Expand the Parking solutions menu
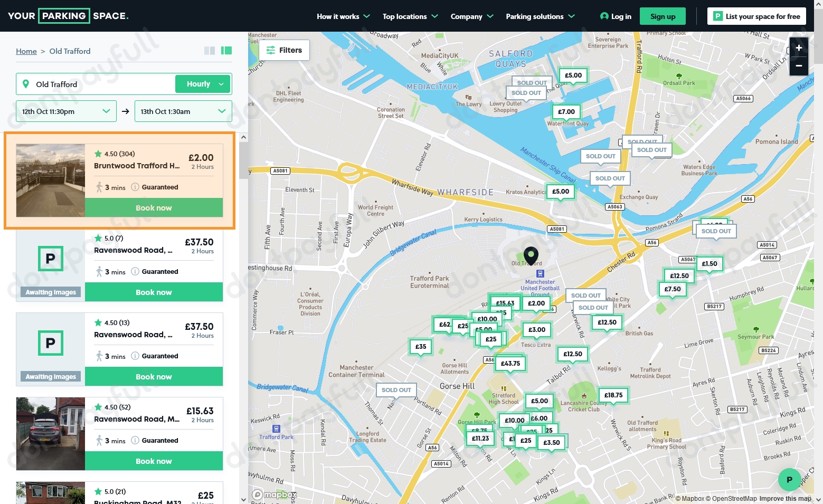 click(x=540, y=16)
